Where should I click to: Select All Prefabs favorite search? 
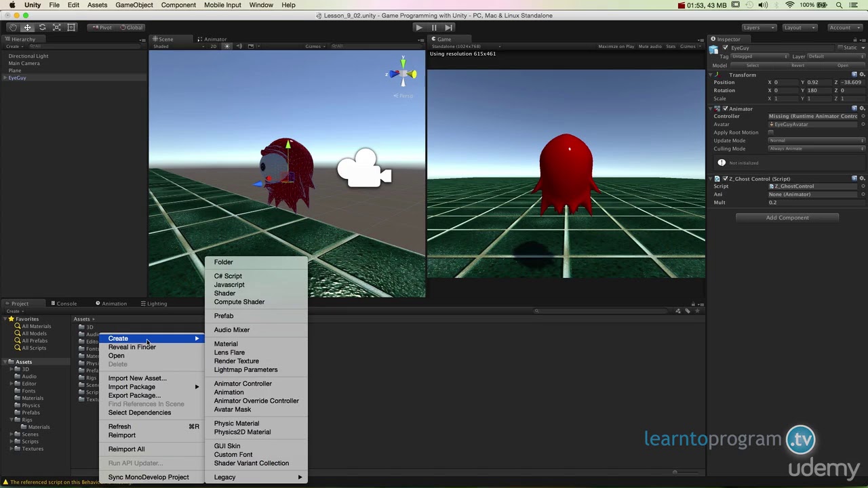point(34,341)
